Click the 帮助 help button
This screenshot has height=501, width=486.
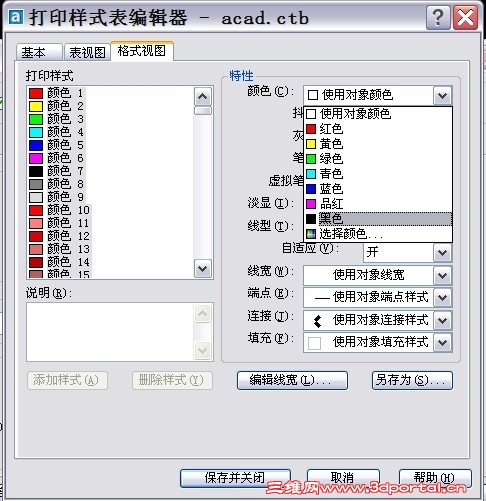coord(435,478)
